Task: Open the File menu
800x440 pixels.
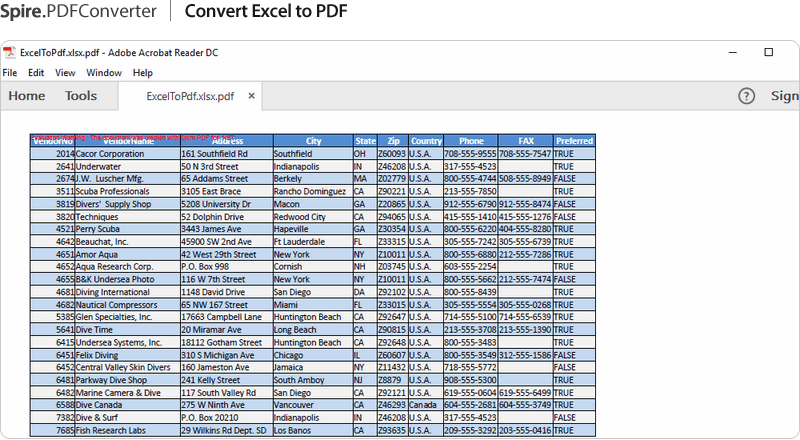Action: [x=10, y=72]
